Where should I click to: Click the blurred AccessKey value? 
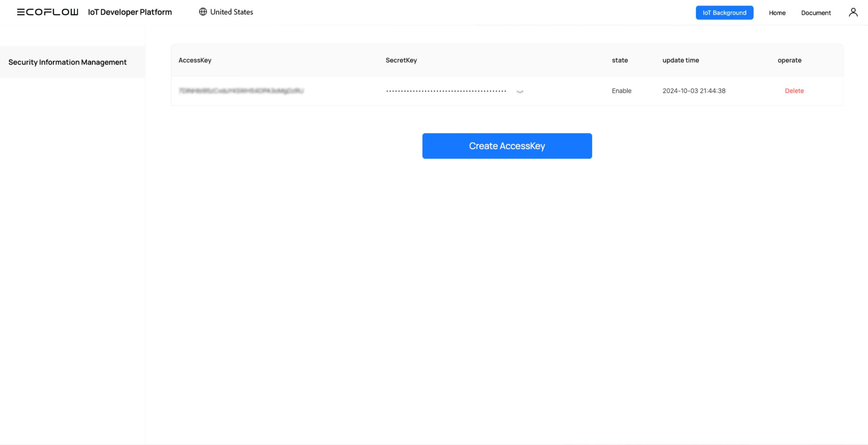pyautogui.click(x=241, y=91)
